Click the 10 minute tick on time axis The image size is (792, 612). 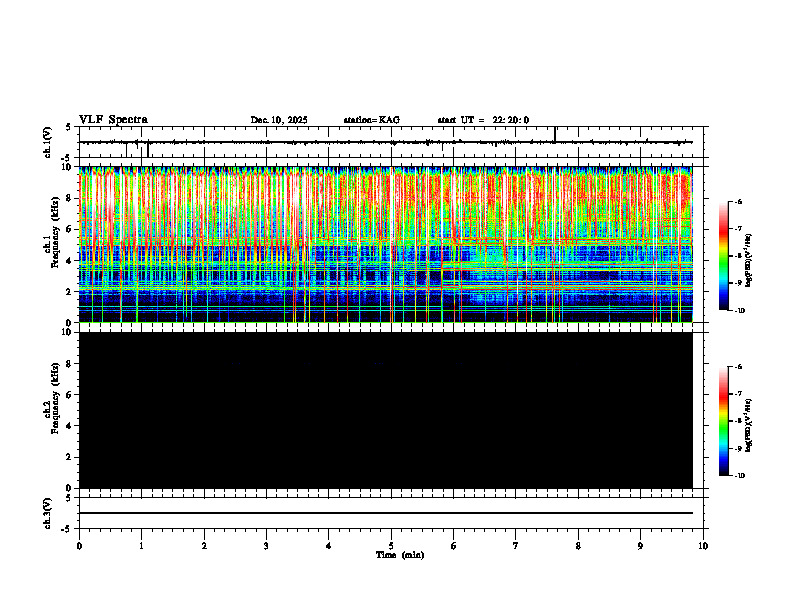coord(703,546)
